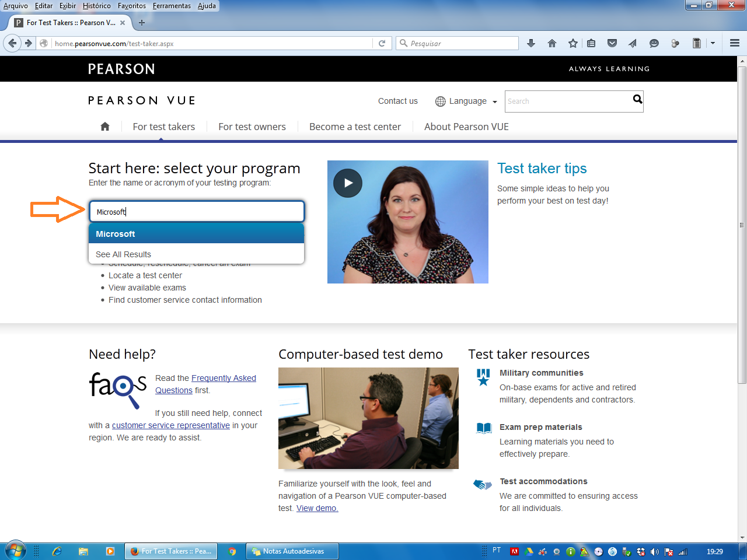Click the browser Forward arrow button
The height and width of the screenshot is (560, 747).
coord(27,43)
